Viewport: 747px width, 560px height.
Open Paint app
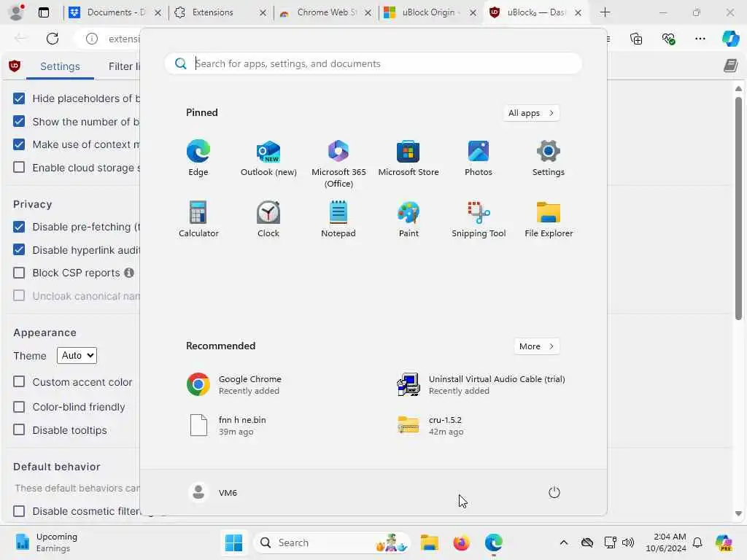click(409, 219)
